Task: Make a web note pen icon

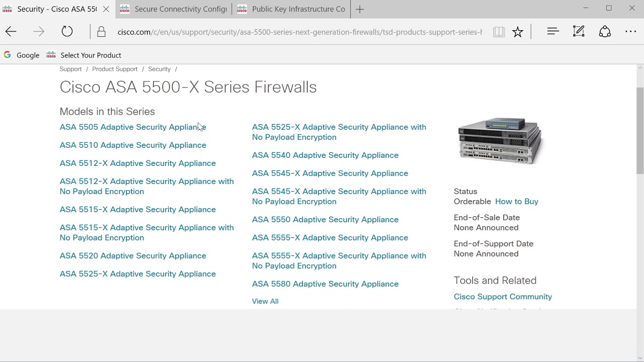Action: (x=579, y=31)
